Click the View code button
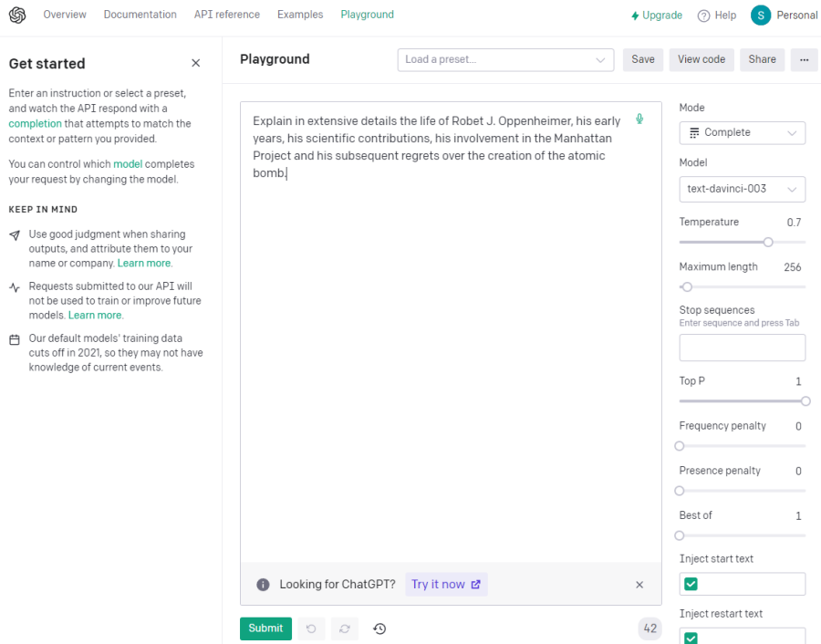 click(x=701, y=59)
